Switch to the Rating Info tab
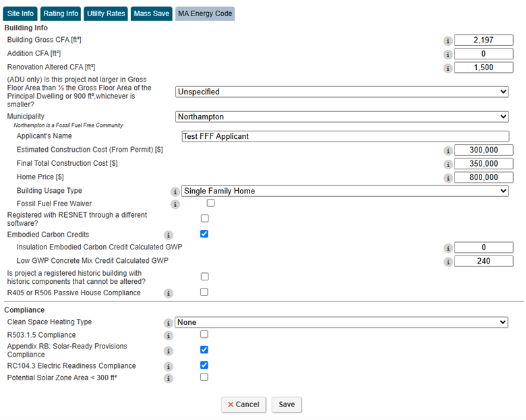The width and height of the screenshot is (526, 420). pos(61,13)
